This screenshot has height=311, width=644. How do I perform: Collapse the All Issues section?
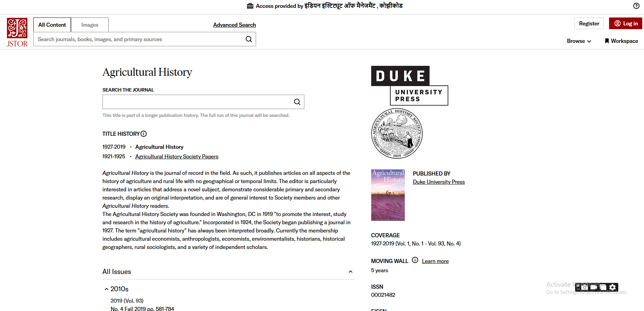click(x=350, y=272)
